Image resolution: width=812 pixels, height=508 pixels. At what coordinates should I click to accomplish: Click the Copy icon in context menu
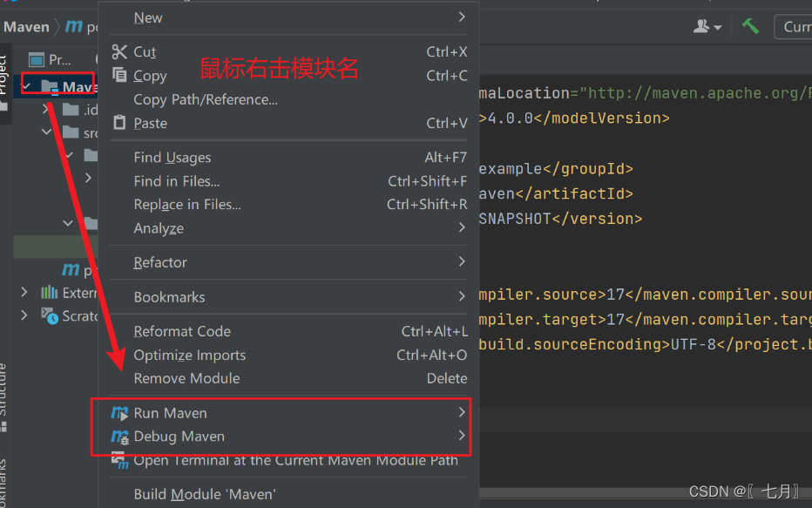(x=119, y=75)
